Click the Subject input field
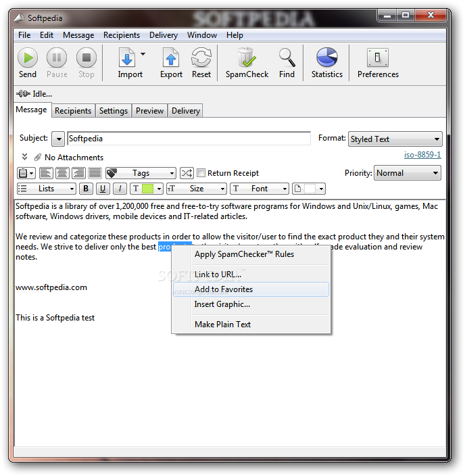Image resolution: width=465 pixels, height=476 pixels. click(189, 139)
